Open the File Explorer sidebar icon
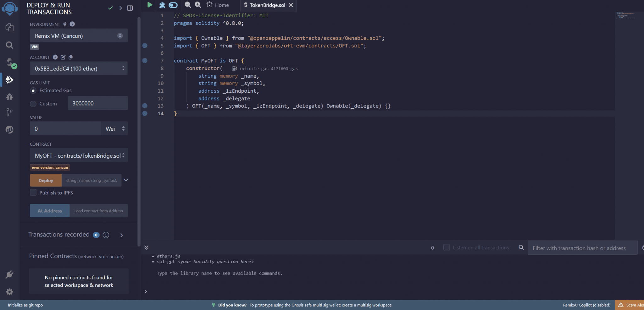The image size is (644, 310). (9, 28)
